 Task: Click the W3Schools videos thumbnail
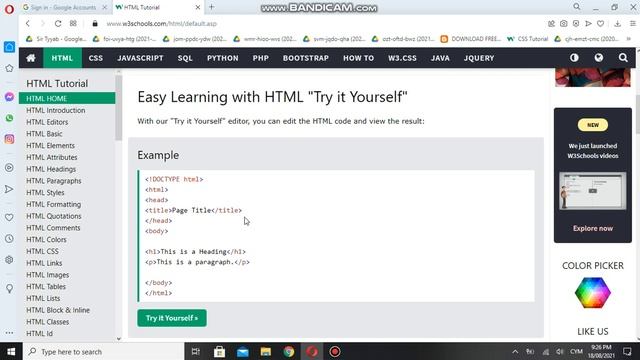[x=593, y=191]
